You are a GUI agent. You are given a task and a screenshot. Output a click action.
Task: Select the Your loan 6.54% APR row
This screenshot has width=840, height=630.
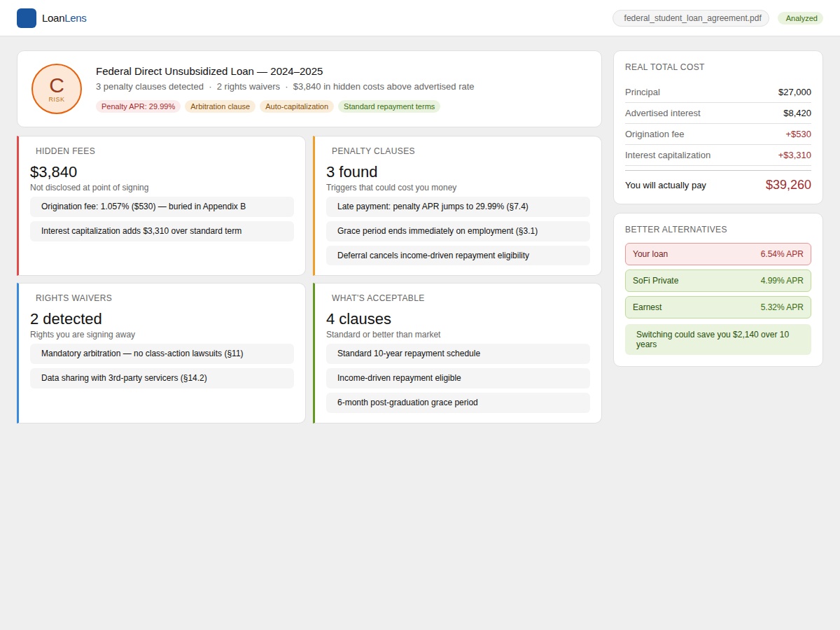click(718, 254)
